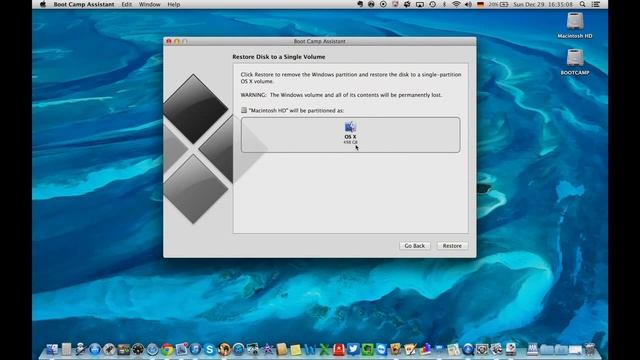Viewport: 640px width, 360px height.
Task: Click the date and time in menu bar
Action: 543,4
